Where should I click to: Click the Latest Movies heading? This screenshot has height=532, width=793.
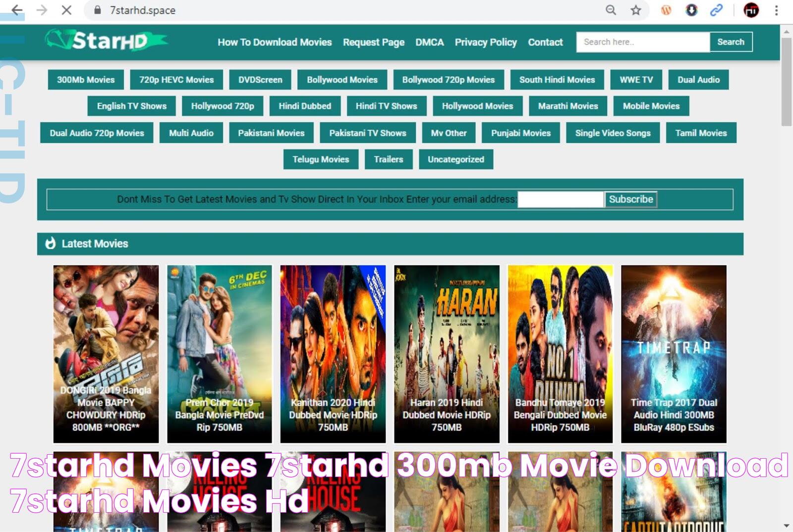[95, 244]
